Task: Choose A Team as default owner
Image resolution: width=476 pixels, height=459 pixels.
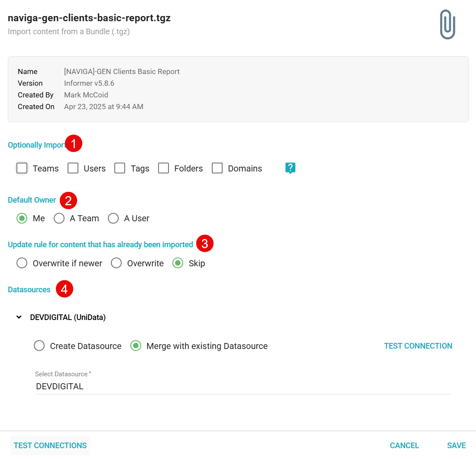Action: (x=59, y=218)
